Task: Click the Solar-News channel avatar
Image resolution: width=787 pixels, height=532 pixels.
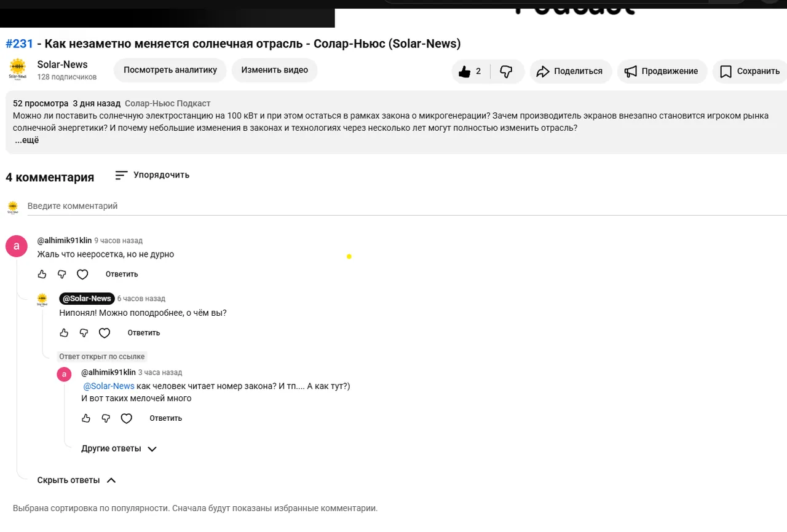Action: 18,69
